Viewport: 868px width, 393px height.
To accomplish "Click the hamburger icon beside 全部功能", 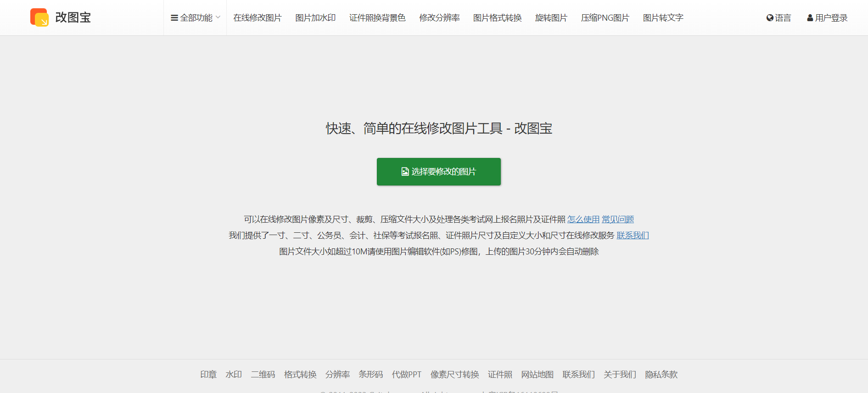I will pos(174,18).
